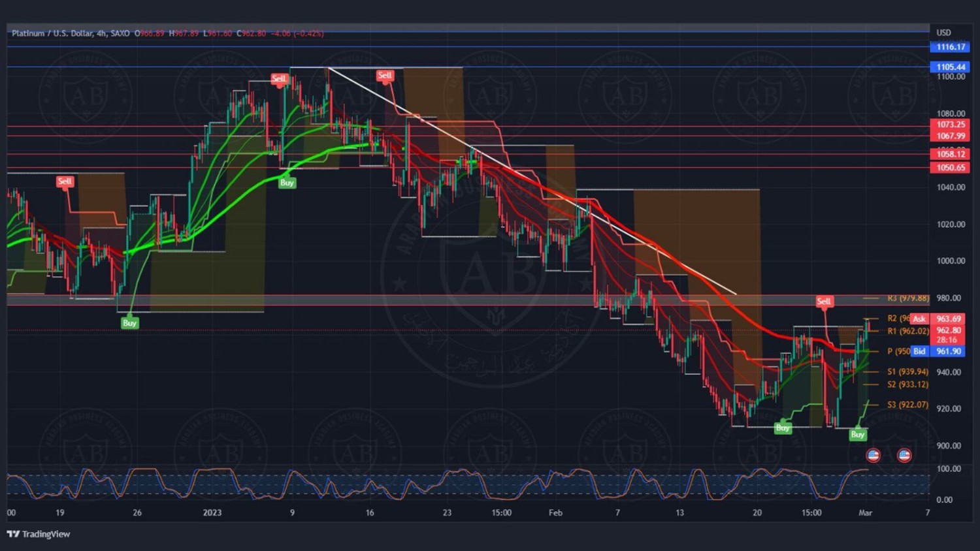Click the 23 date on time axis

(447, 512)
